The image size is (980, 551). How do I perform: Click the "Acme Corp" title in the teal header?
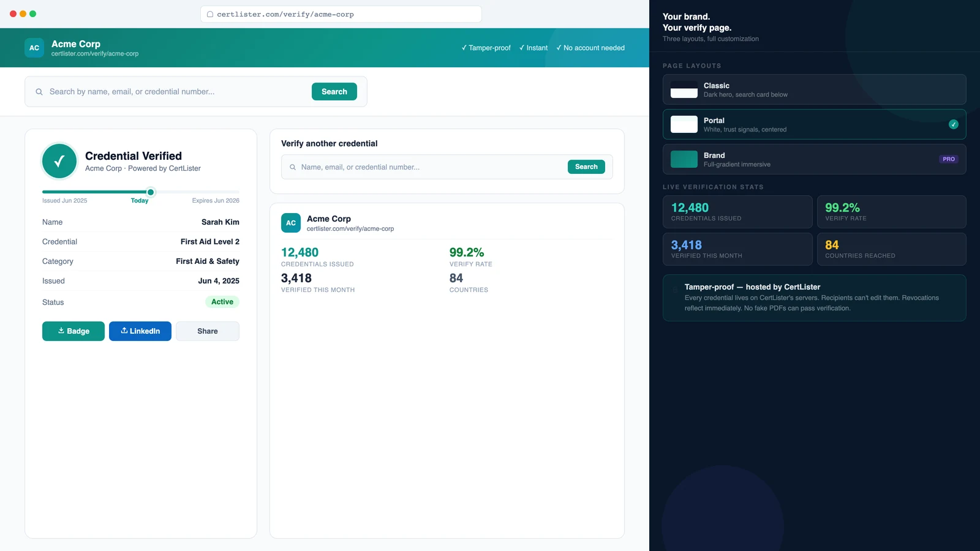pyautogui.click(x=76, y=44)
